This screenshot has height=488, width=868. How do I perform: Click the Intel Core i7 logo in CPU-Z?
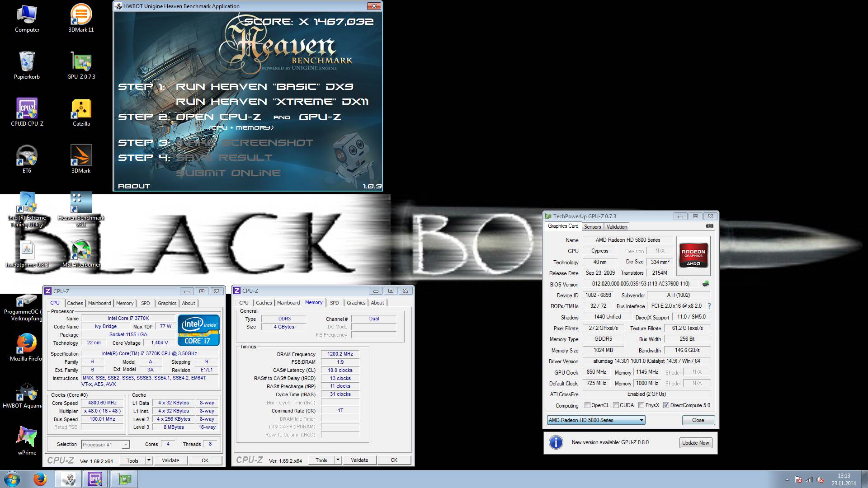tap(198, 330)
